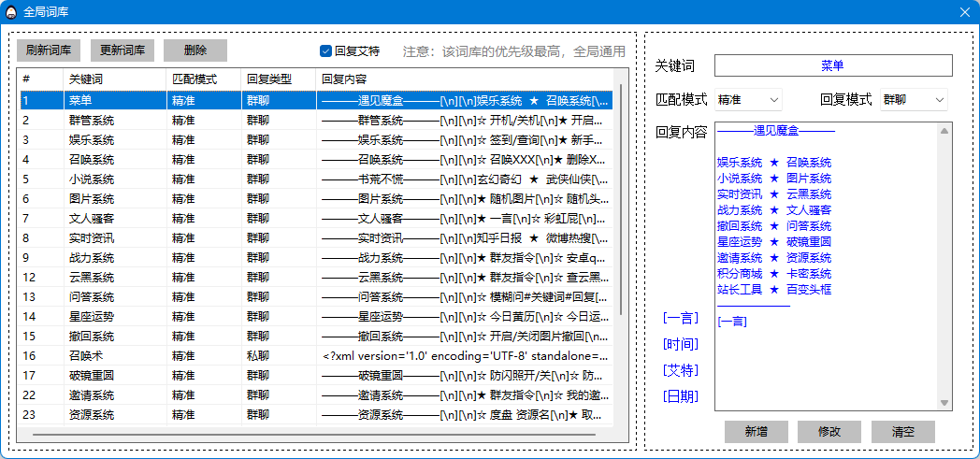The width and height of the screenshot is (980, 459).
Task: Click the reply content scroll-down arrow
Action: (944, 403)
